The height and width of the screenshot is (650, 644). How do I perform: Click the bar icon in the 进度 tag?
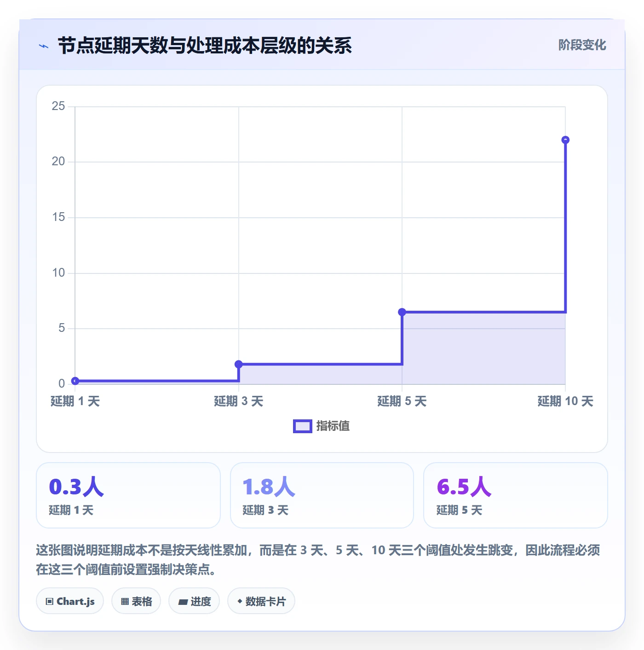coord(183,602)
